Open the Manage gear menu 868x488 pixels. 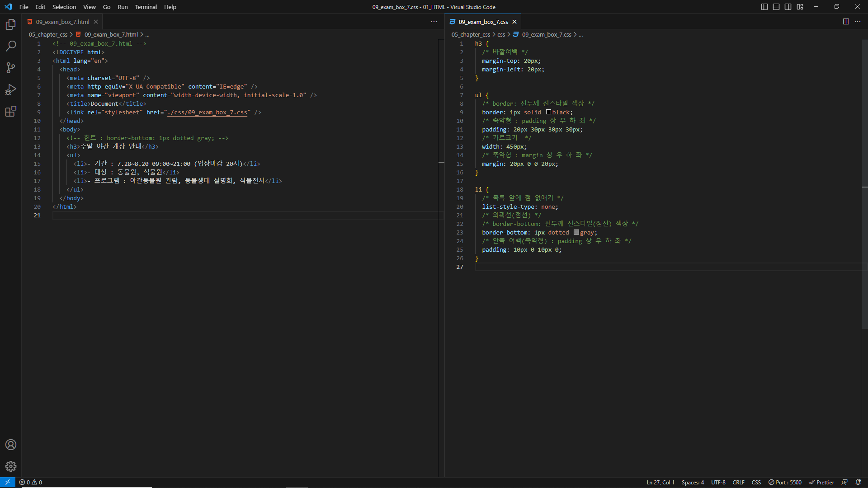pyautogui.click(x=11, y=466)
